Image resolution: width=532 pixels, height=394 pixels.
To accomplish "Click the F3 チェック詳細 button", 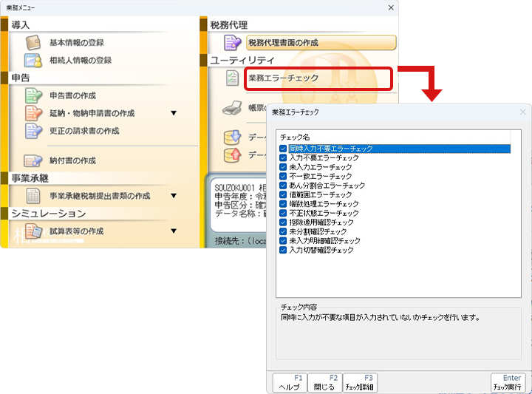I will [360, 383].
